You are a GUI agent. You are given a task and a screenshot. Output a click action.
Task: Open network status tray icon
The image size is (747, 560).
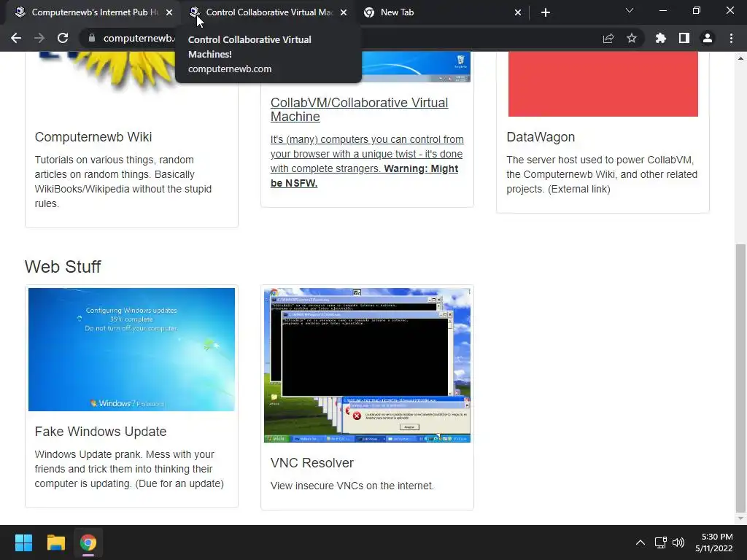coord(660,542)
